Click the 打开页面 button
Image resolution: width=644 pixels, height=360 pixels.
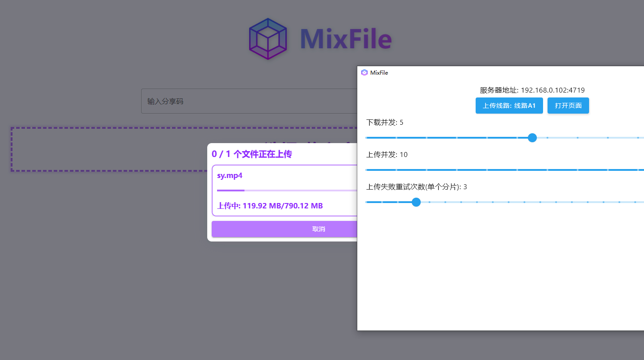(x=568, y=106)
